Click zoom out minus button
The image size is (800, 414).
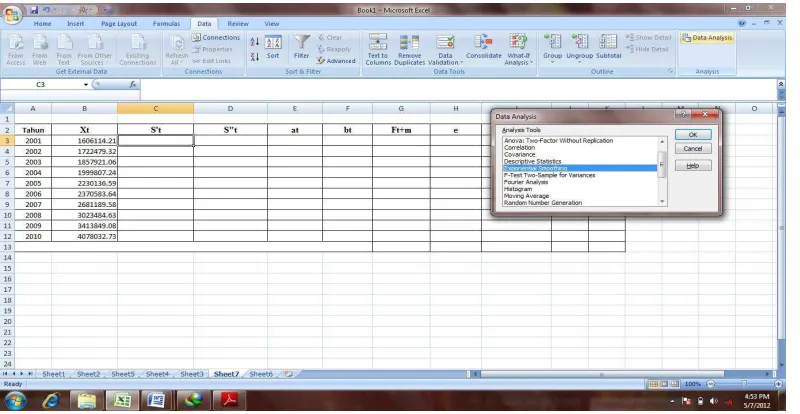(710, 384)
